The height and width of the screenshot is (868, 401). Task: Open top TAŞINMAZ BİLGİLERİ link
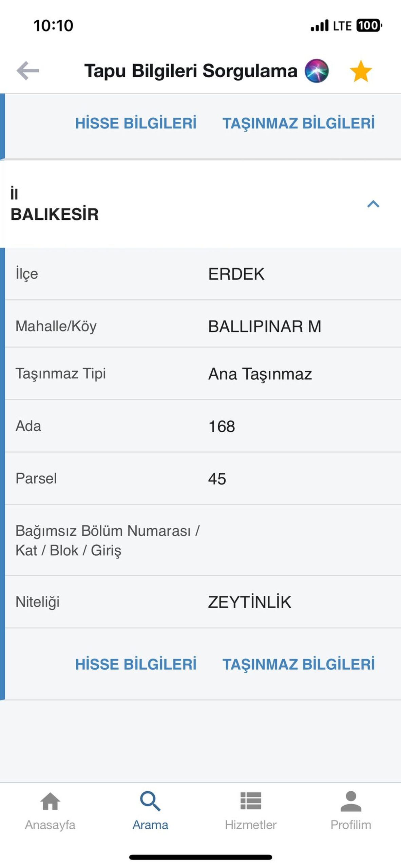[299, 123]
